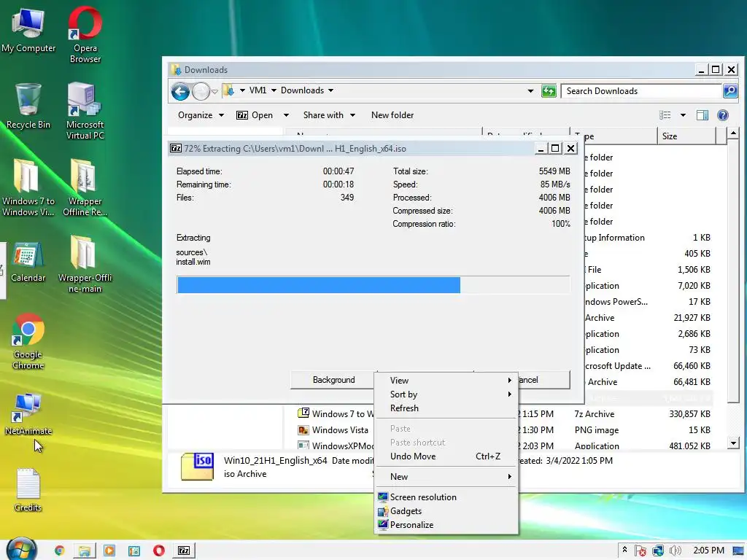
Task: Launch Google Chrome desktop shortcut
Action: coord(28,341)
